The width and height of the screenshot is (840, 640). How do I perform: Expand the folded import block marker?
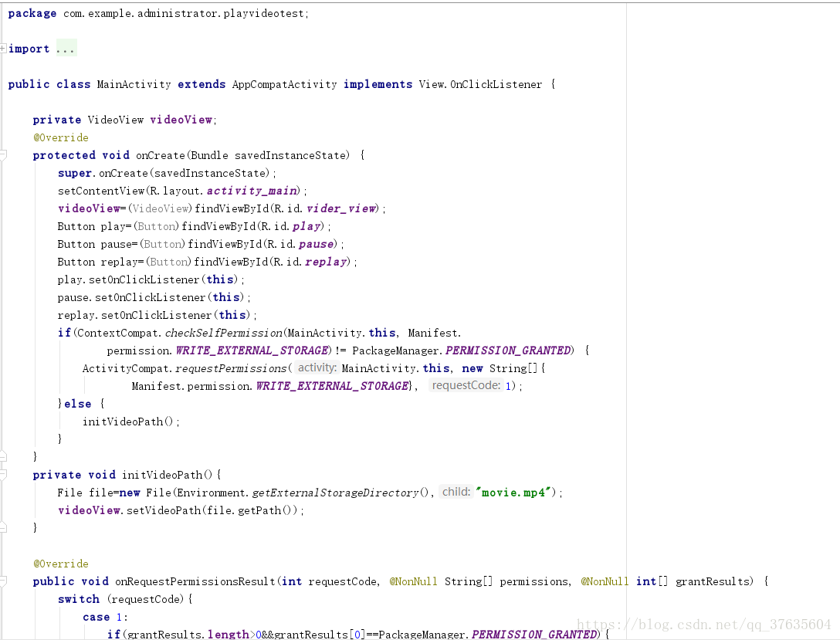coord(2,49)
